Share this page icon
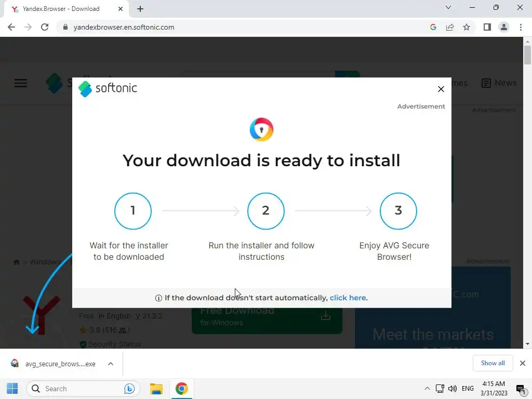The image size is (532, 399). coord(450,27)
